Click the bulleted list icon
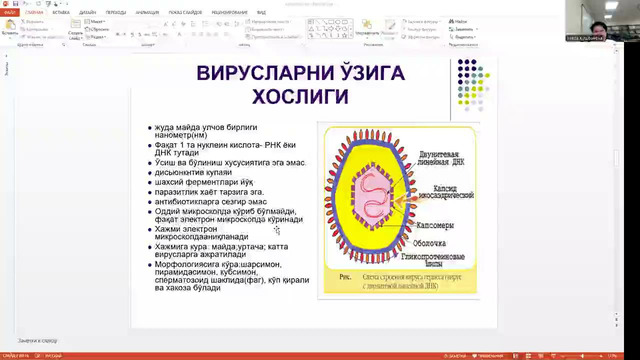The image size is (640, 360). pyautogui.click(x=193, y=24)
